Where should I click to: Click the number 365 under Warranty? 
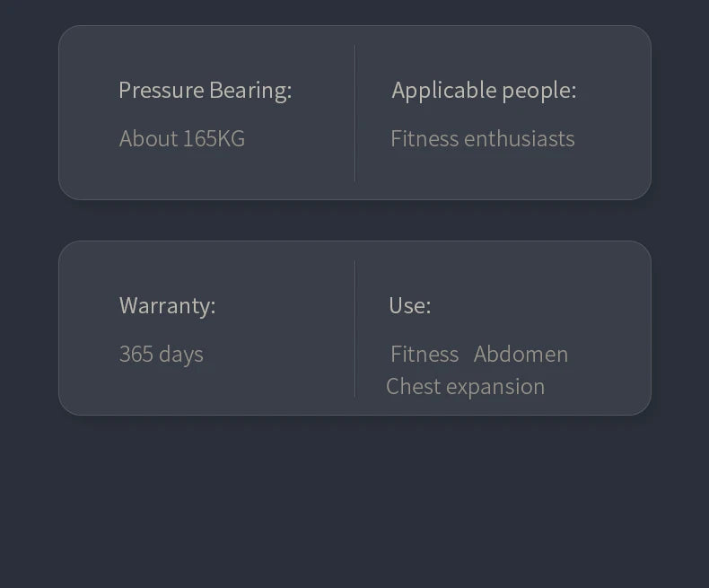[x=136, y=354]
